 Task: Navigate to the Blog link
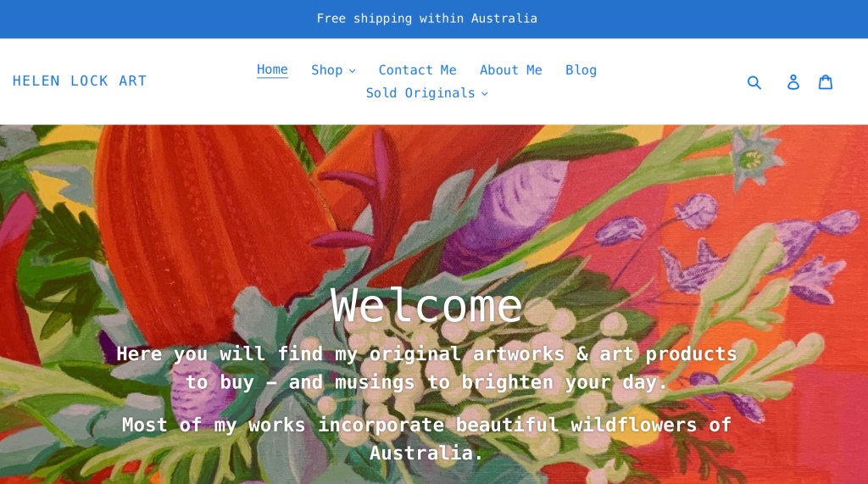(x=581, y=70)
